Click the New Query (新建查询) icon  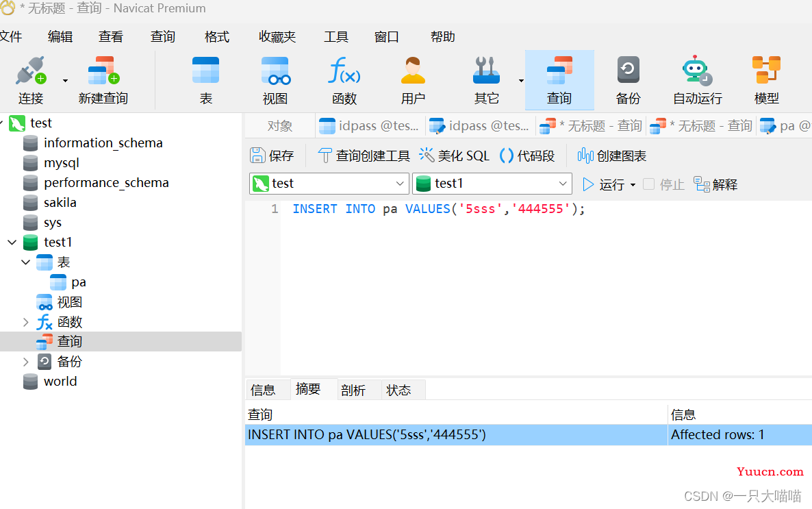coord(103,71)
